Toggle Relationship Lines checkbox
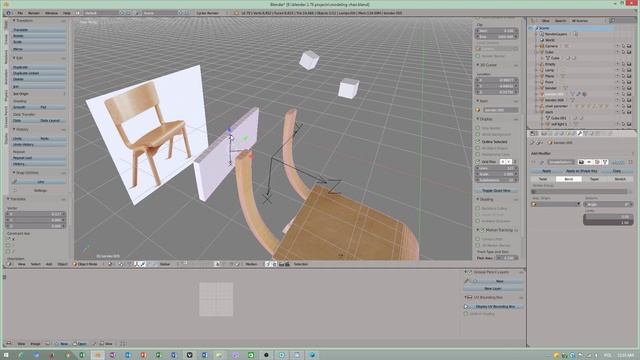Viewport: 640px width, 360px height. click(478, 154)
